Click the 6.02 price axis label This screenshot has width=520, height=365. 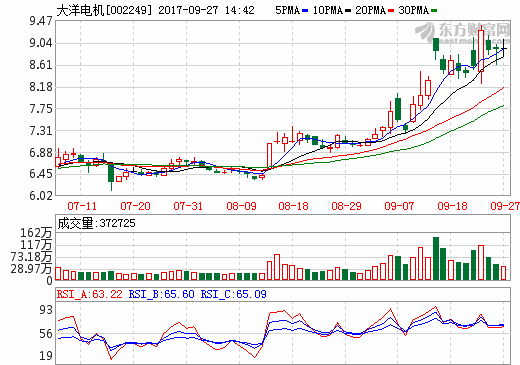coord(41,196)
